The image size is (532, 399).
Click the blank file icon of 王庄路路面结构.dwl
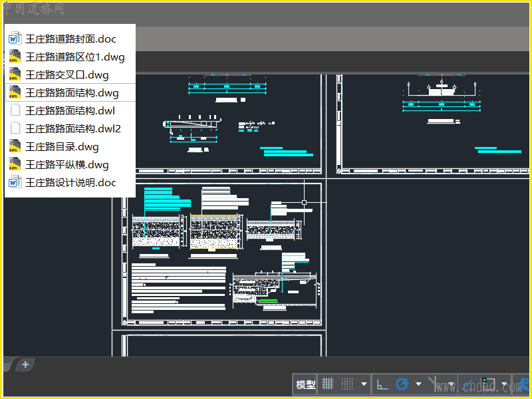15,110
